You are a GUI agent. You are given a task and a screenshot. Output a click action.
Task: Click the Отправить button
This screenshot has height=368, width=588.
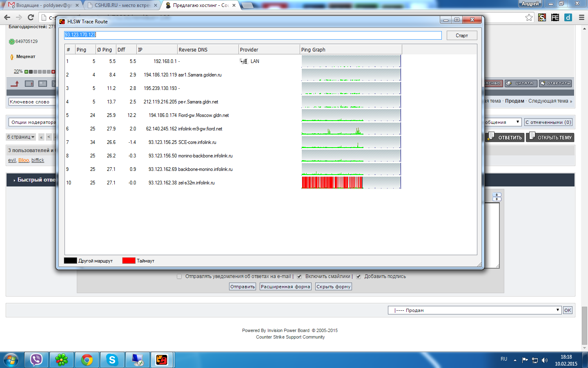(243, 287)
